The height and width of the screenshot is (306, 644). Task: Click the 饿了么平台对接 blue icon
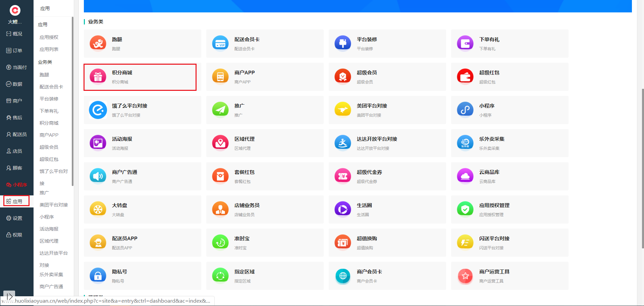coord(98,110)
